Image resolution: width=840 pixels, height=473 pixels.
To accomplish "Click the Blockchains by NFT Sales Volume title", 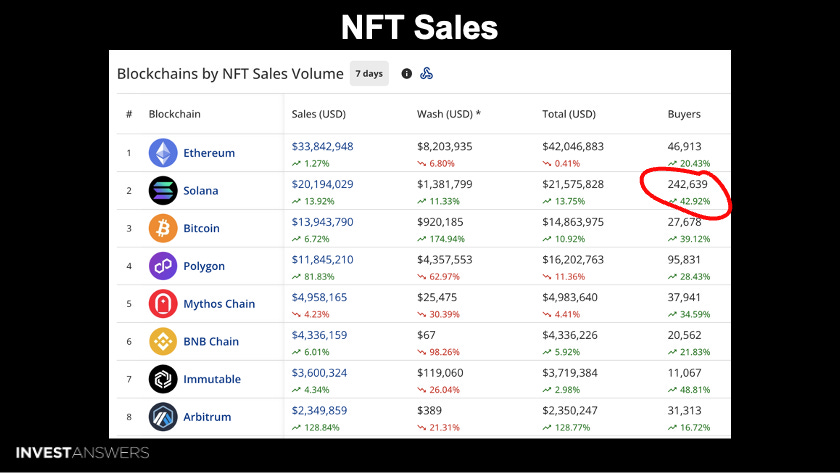I will [230, 73].
